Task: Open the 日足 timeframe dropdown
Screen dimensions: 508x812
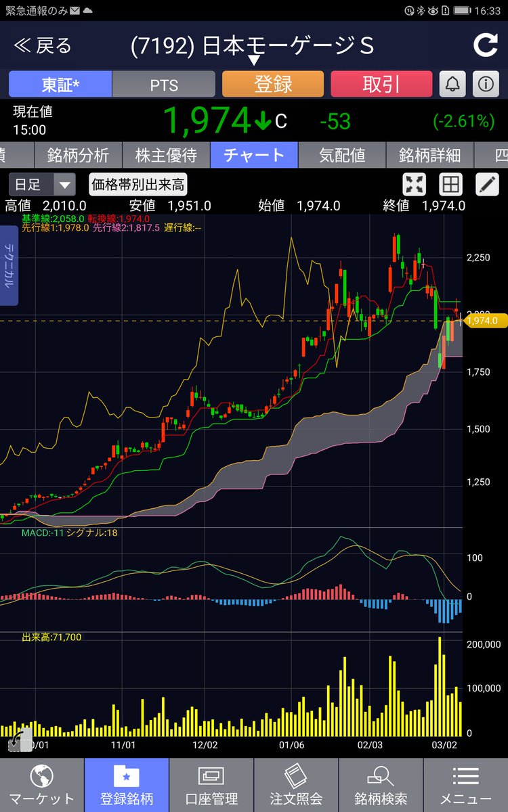Action: pos(42,184)
